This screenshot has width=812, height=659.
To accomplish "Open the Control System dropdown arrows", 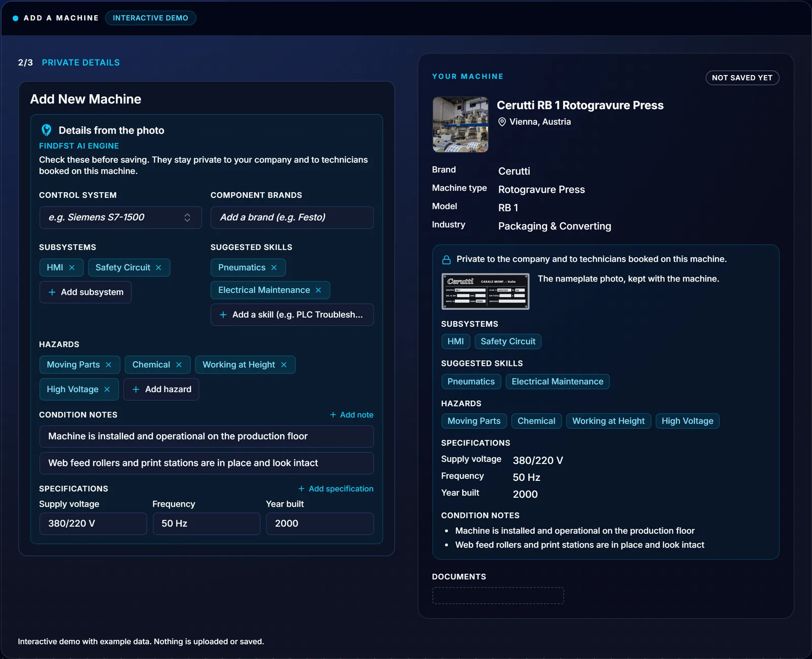I will (187, 218).
